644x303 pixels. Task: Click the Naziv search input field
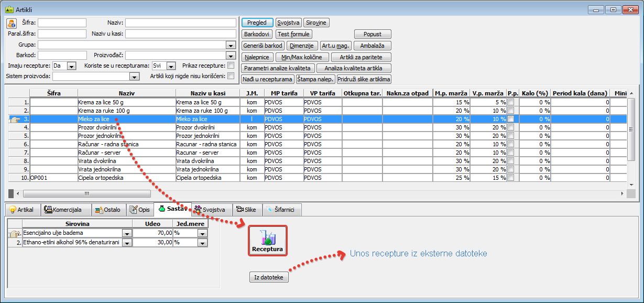pos(180,23)
